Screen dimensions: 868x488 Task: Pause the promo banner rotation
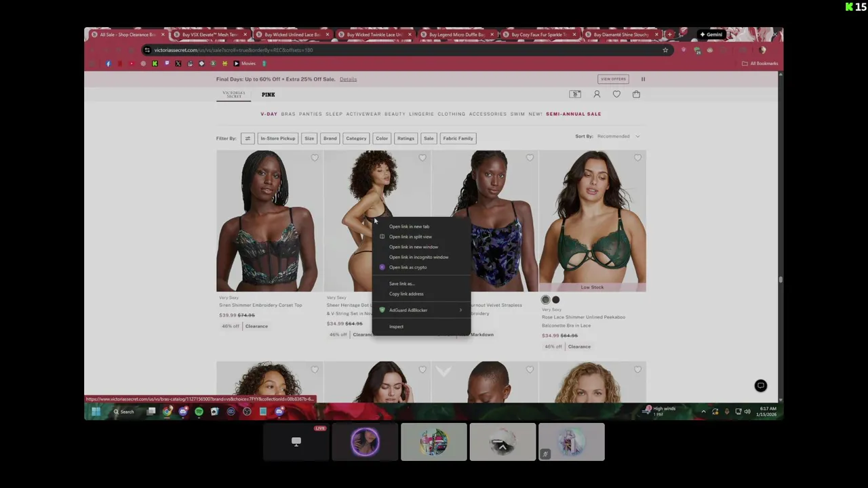click(x=643, y=79)
